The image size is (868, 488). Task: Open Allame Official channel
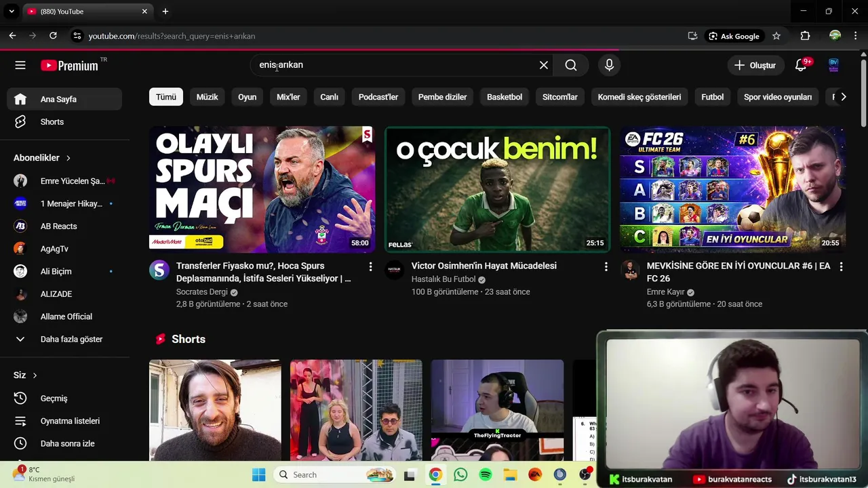coord(65,317)
